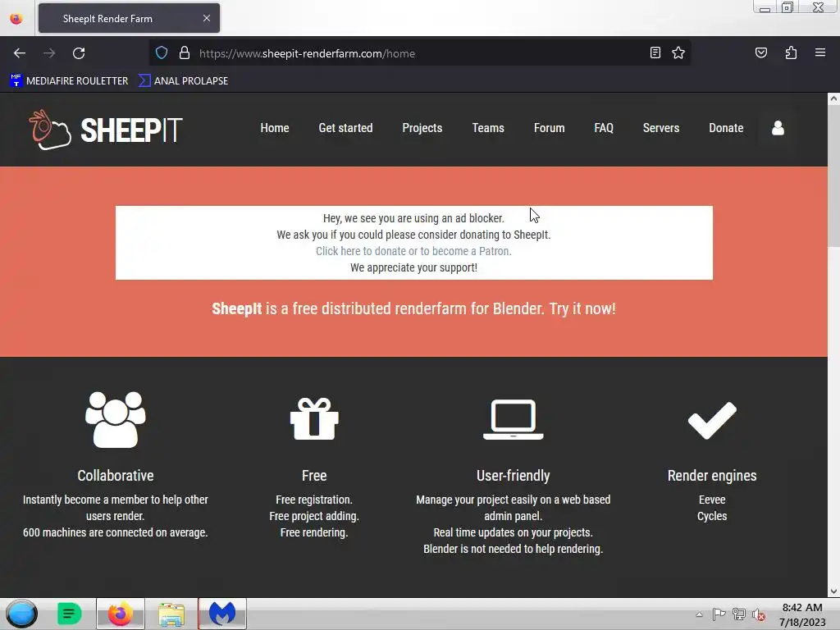Select the SheepIt Render Farm tab
Image resolution: width=840 pixels, height=630 pixels.
point(129,18)
